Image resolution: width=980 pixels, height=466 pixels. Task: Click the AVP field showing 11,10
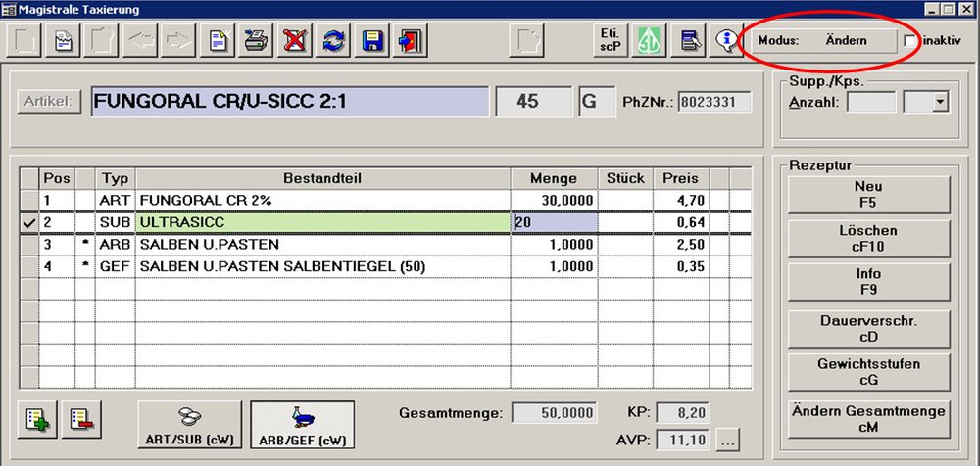click(x=682, y=441)
